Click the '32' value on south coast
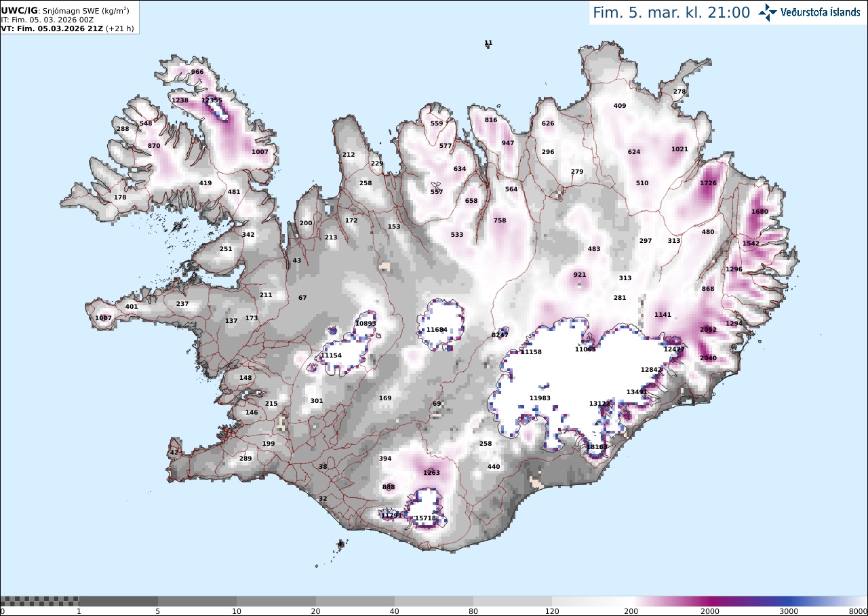Viewport: 868px width, 616px height. click(x=323, y=499)
